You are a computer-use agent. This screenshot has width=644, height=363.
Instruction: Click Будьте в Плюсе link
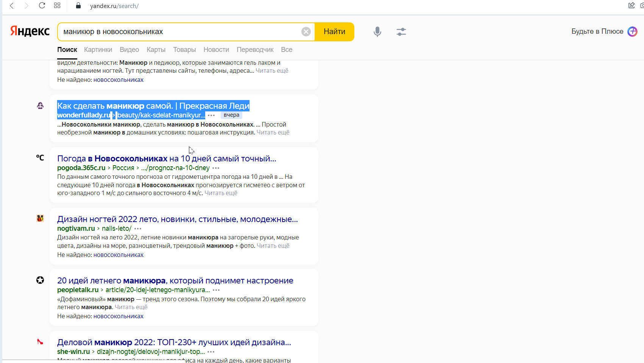pos(597,31)
